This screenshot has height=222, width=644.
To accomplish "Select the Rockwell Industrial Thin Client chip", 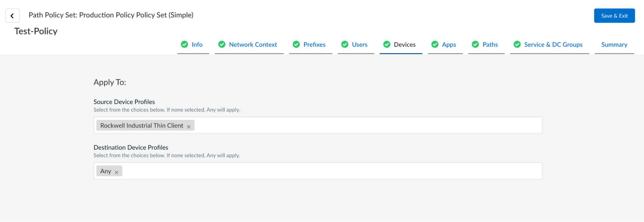I will 141,125.
